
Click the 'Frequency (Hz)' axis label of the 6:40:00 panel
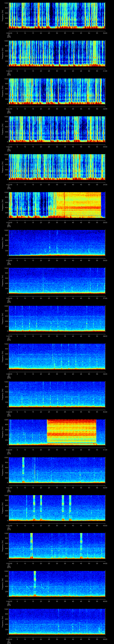pos(3,432)
